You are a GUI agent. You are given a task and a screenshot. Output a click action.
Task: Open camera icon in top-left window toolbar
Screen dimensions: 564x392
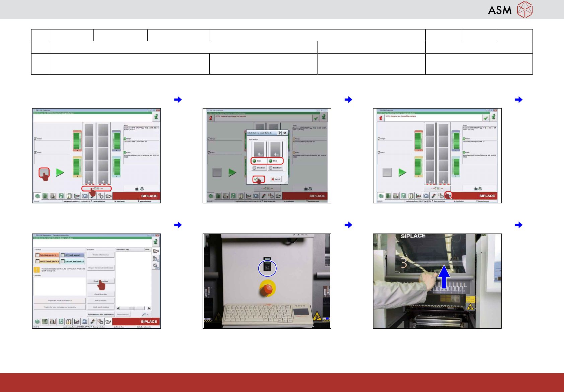pyautogui.click(x=85, y=196)
